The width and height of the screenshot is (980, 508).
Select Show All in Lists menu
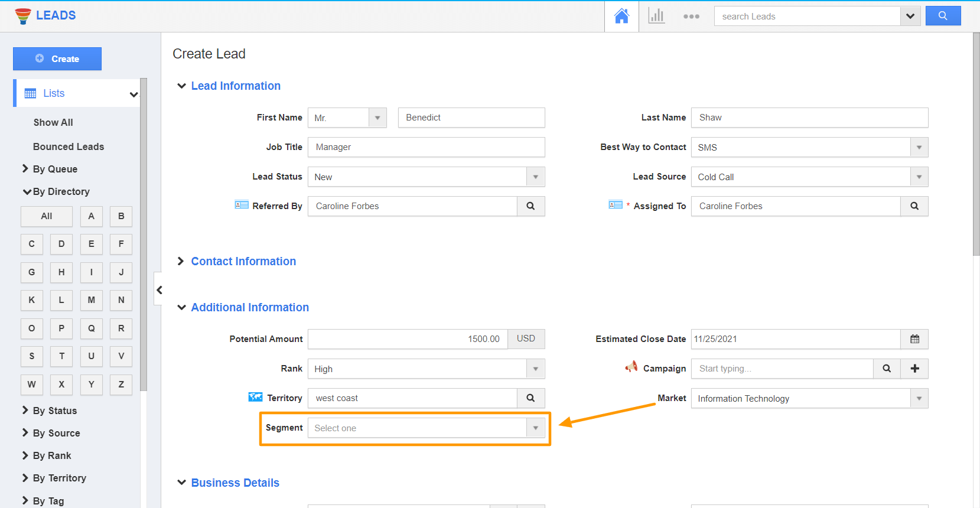(x=53, y=122)
